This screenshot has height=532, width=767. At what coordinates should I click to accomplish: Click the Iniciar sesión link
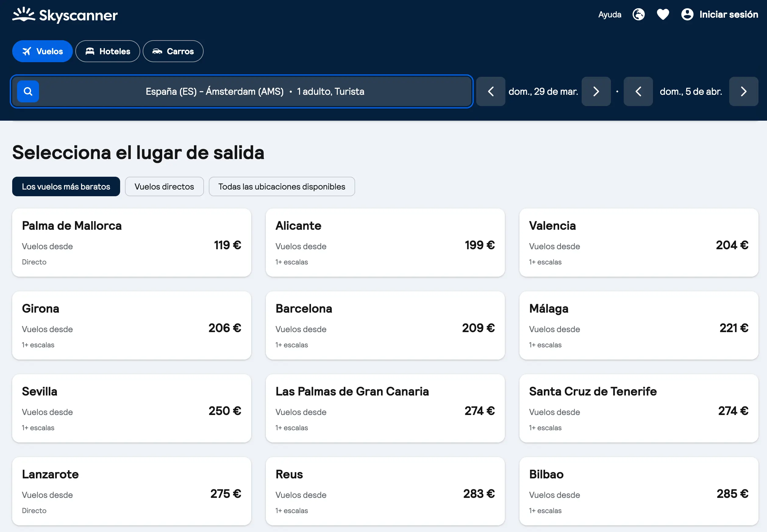(x=729, y=14)
